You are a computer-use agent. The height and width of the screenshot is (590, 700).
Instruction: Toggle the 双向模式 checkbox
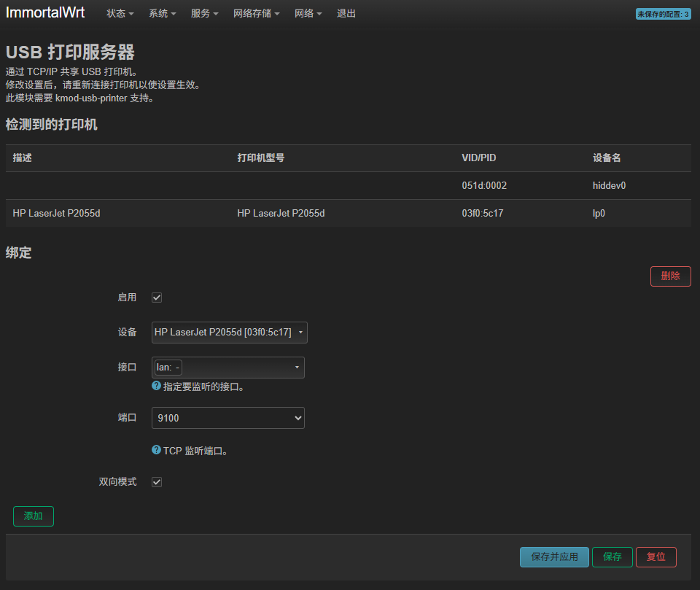tap(157, 482)
